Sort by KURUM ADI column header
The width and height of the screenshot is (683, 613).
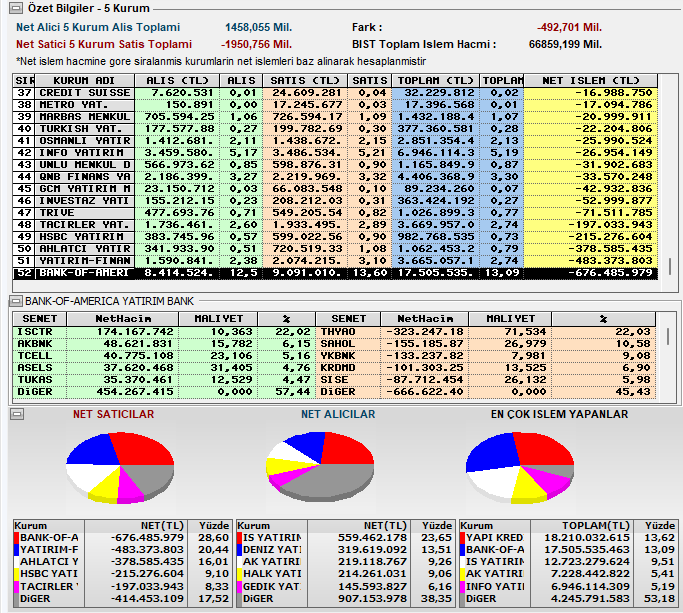click(84, 81)
